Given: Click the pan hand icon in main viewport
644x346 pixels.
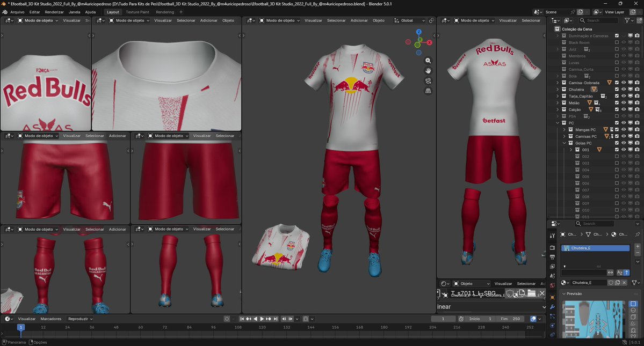Looking at the screenshot, I should click(x=428, y=70).
